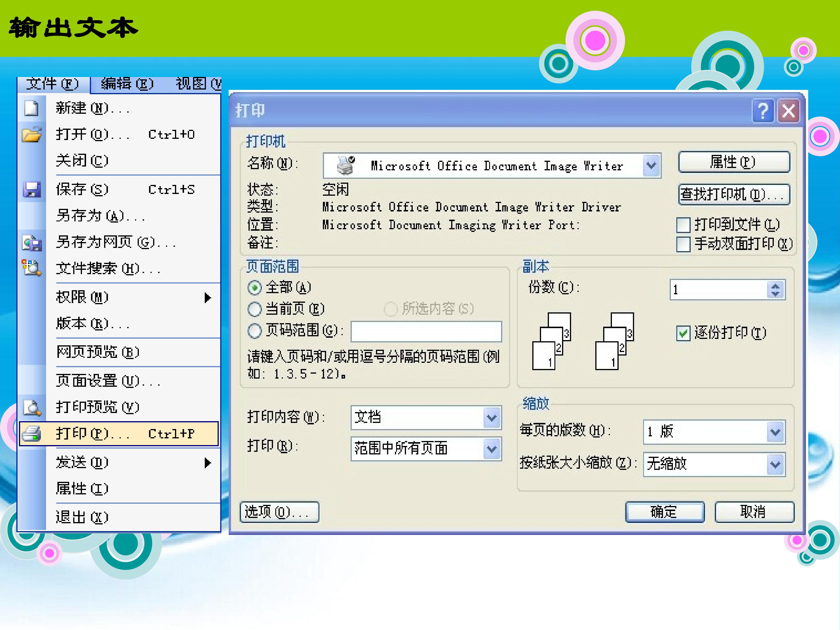Adjust copies count with spinner arrows
840x630 pixels.
[776, 290]
